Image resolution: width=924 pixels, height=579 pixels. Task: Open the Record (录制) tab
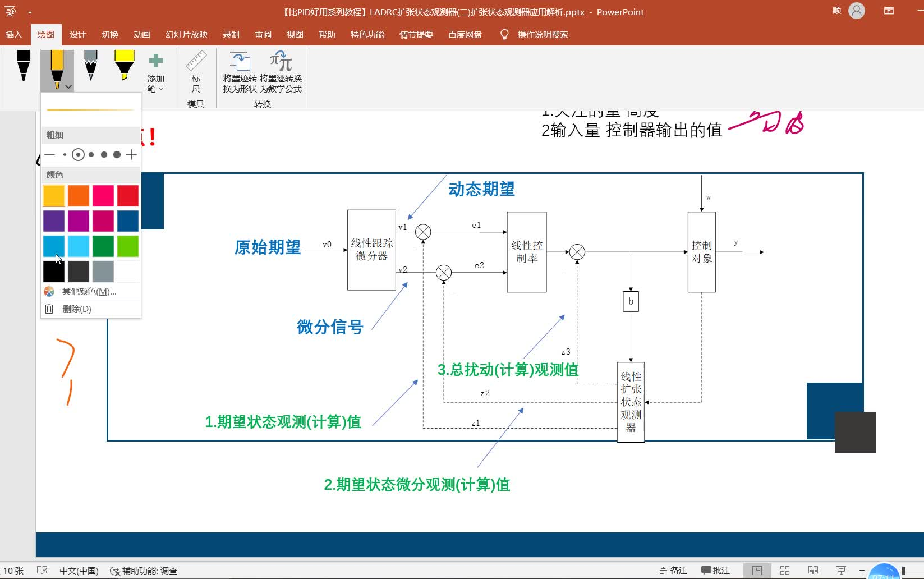pyautogui.click(x=231, y=34)
